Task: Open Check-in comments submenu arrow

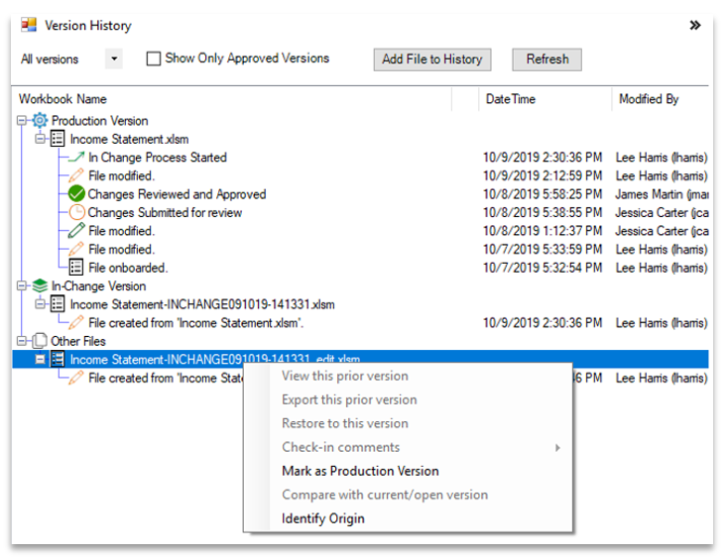Action: pyautogui.click(x=557, y=448)
